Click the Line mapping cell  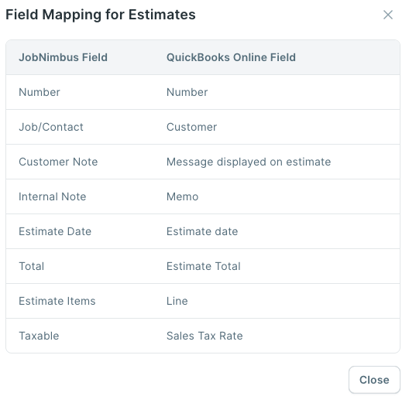177,301
